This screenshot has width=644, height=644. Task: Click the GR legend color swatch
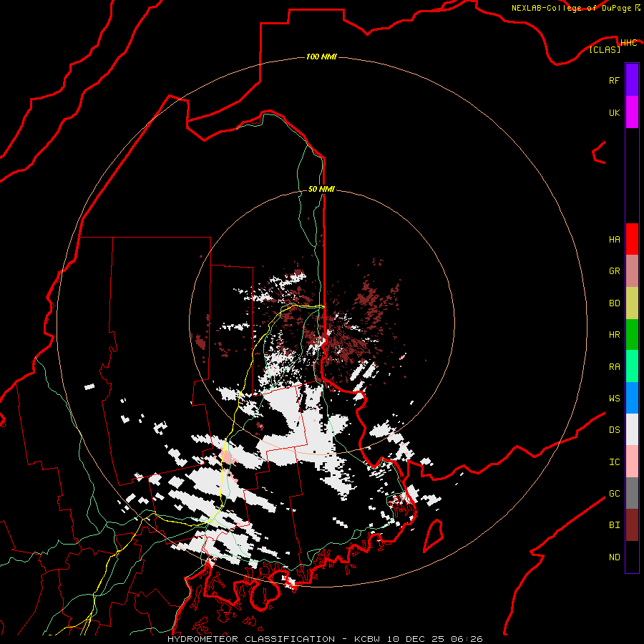click(x=632, y=271)
